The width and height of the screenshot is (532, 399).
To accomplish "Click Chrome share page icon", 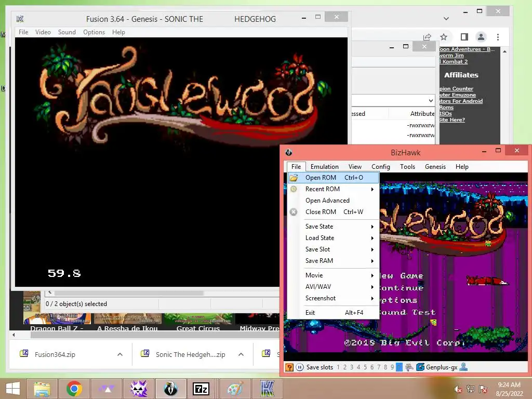I will coord(427,37).
